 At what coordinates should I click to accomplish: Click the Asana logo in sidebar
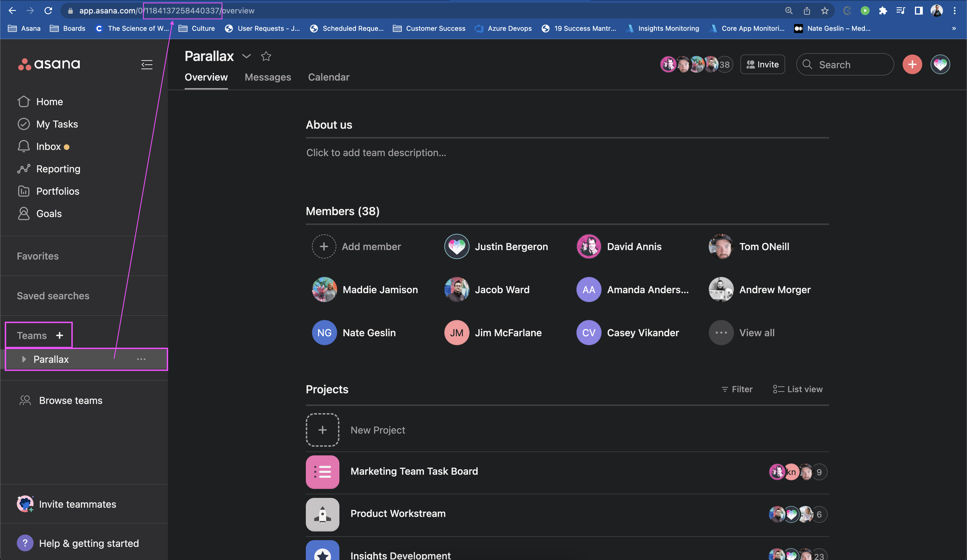[x=49, y=64]
